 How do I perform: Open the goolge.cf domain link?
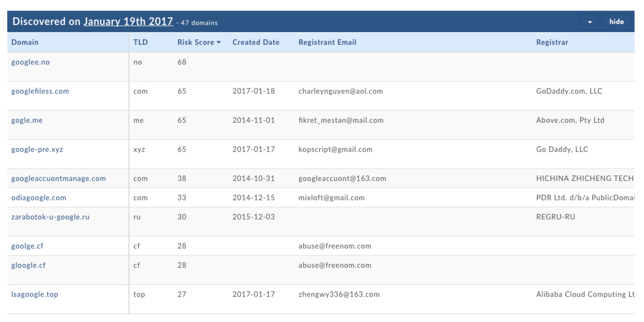point(27,246)
